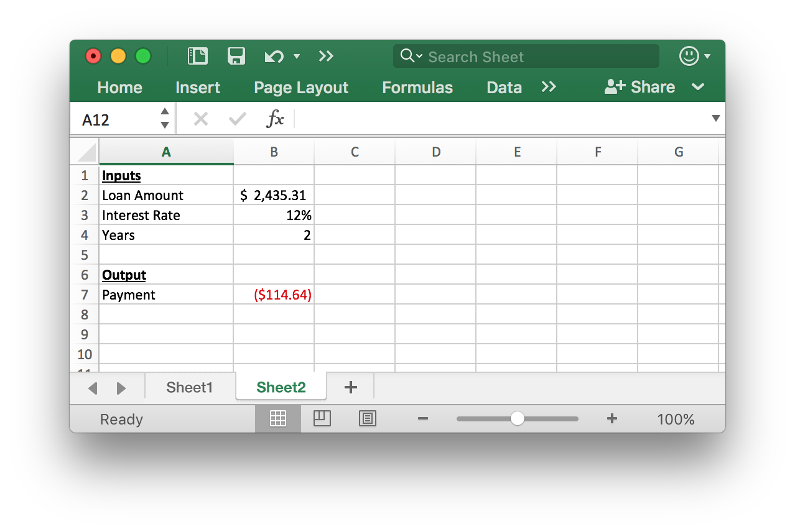This screenshot has height=532, width=795.
Task: Expand the formula bar with arrow
Action: tap(715, 118)
